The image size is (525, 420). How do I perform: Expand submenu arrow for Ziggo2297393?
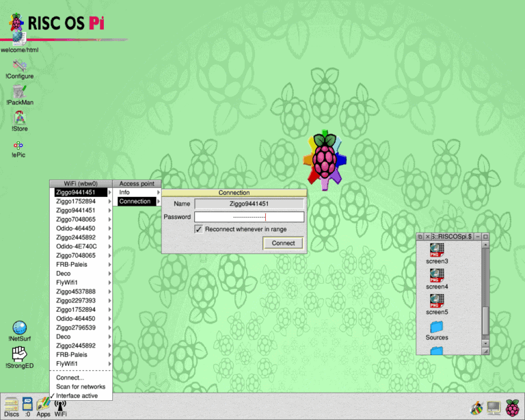coord(109,301)
